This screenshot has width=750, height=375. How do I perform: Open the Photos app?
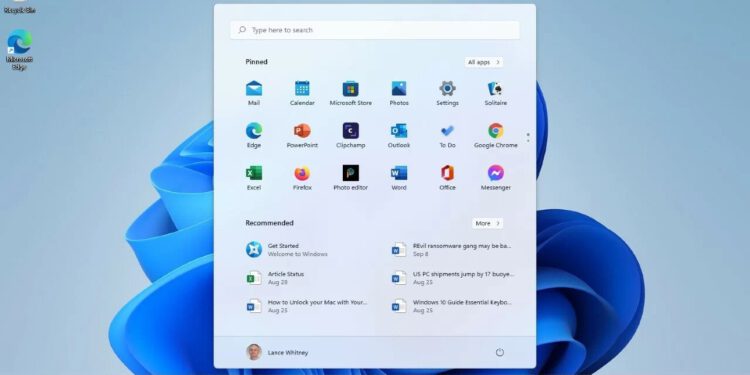pos(399,93)
